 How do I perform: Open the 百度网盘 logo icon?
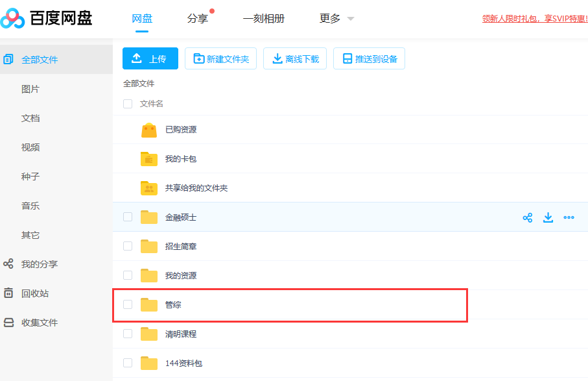point(14,18)
